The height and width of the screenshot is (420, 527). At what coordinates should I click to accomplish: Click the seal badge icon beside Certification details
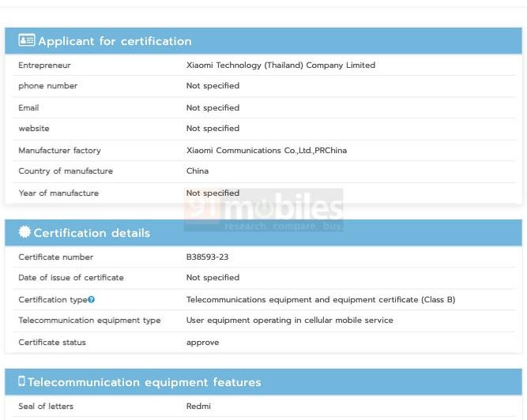click(24, 231)
